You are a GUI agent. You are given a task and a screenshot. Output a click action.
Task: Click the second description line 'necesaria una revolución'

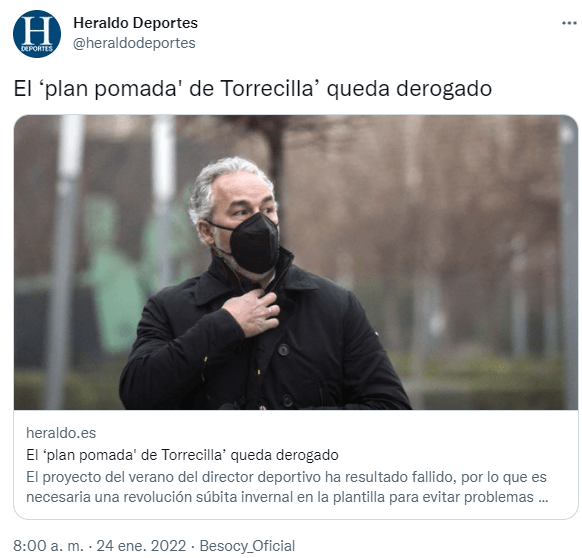pyautogui.click(x=287, y=497)
